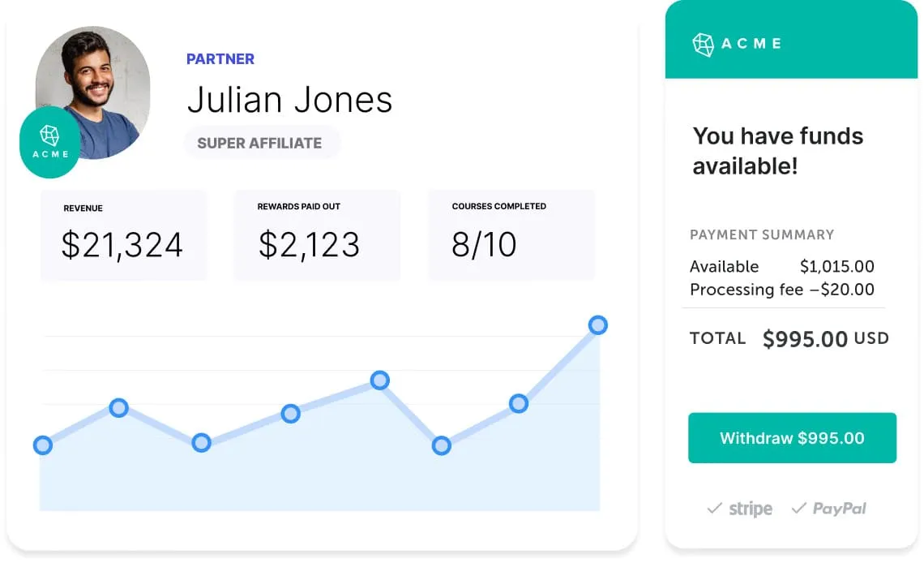Viewport: 924px width, 563px height.
Task: Click the Withdraw $995.00 button
Action: [x=792, y=438]
